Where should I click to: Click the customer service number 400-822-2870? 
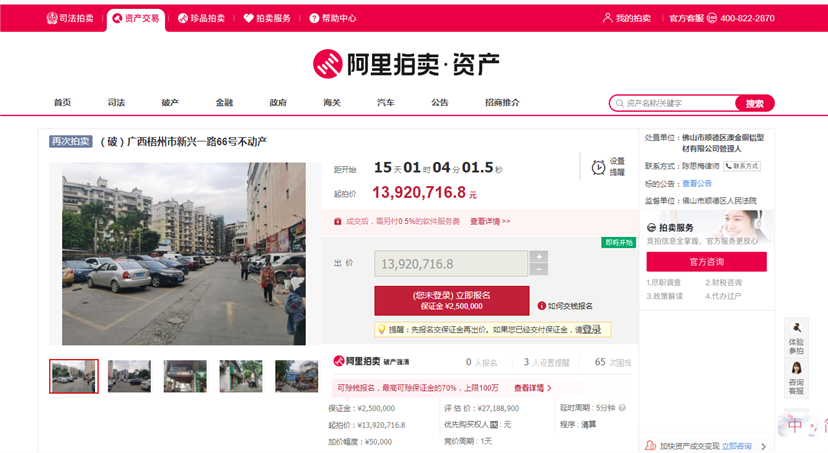pos(747,18)
